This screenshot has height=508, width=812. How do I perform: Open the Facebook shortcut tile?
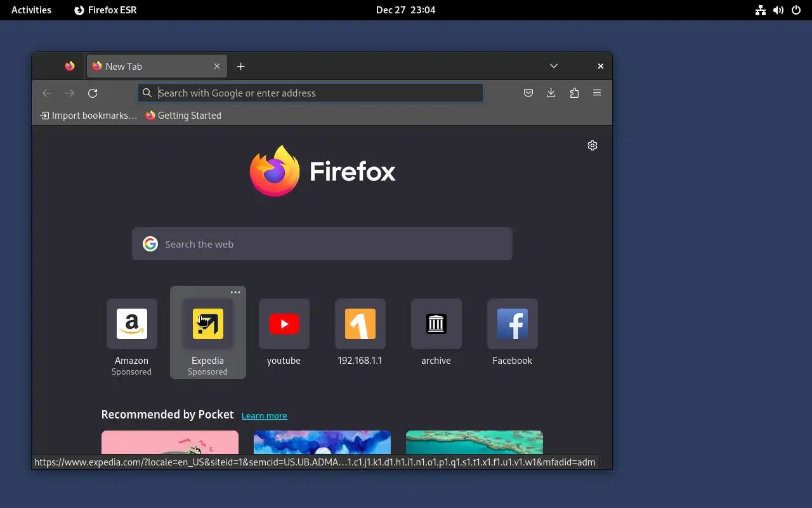point(513,333)
